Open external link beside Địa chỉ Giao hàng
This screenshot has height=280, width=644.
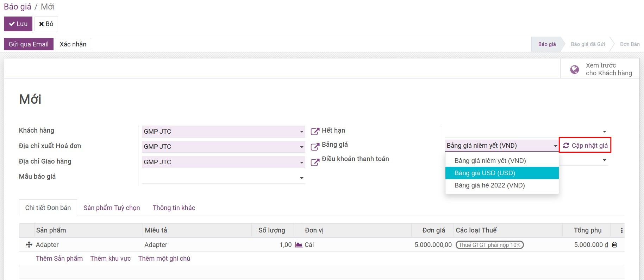pyautogui.click(x=315, y=162)
